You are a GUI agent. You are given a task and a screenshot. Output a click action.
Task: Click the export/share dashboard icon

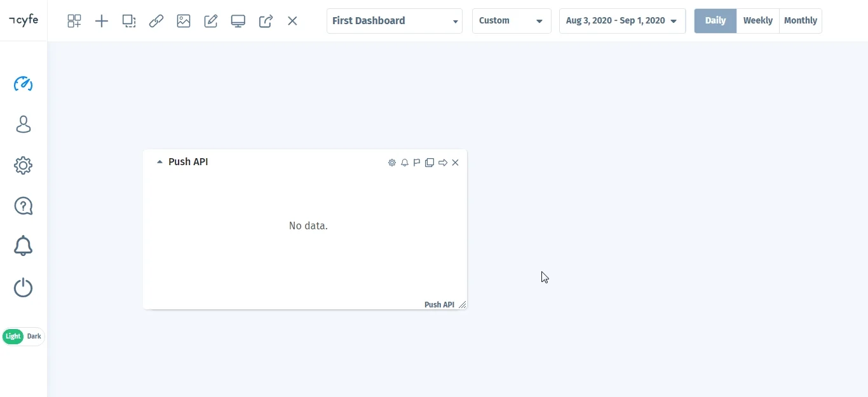(x=266, y=21)
